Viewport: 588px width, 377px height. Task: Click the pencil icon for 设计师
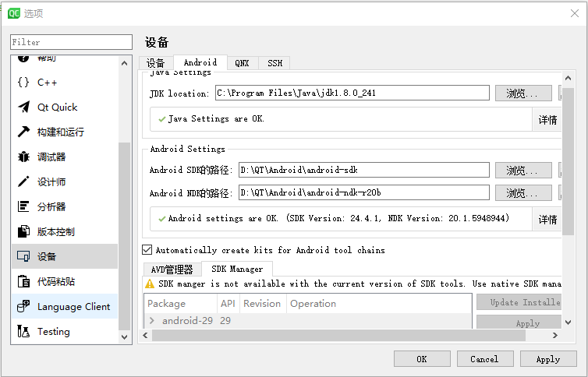pos(23,181)
